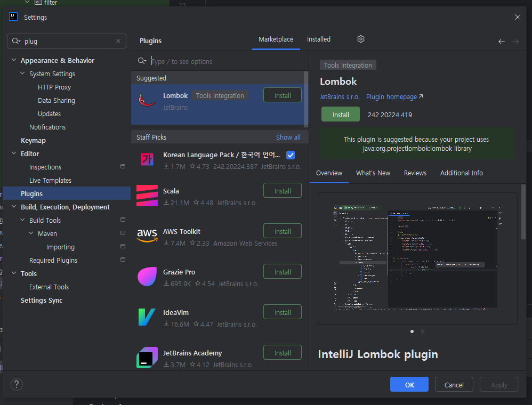This screenshot has width=532, height=405.
Task: Uncheck the Korean Language Pack checkbox
Action: 291,155
